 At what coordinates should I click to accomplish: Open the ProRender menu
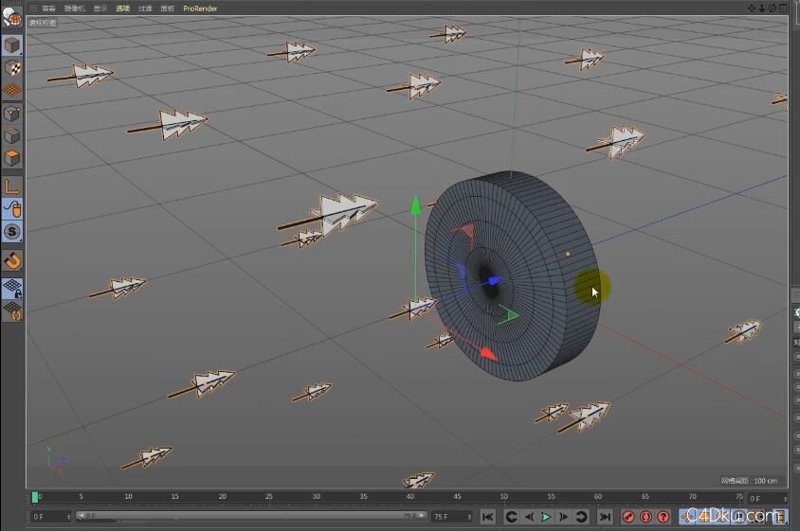point(200,8)
